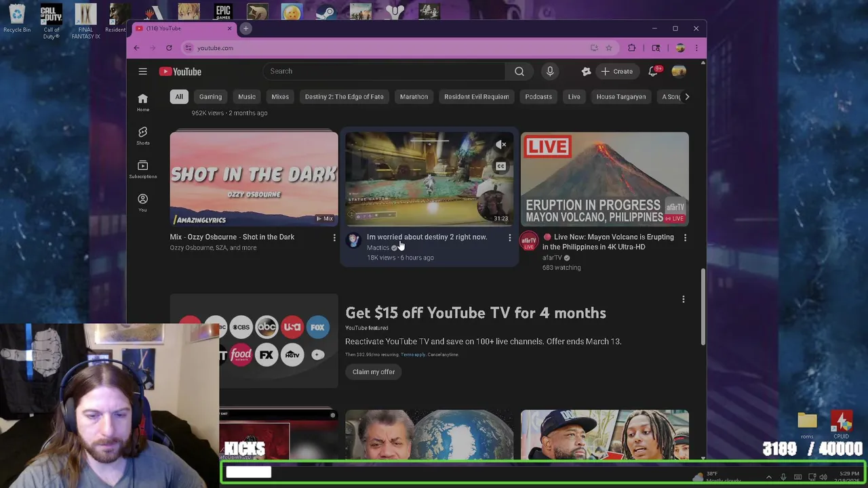This screenshot has height=488, width=868.
Task: Open Recycle Bin on the desktop
Action: [17, 19]
